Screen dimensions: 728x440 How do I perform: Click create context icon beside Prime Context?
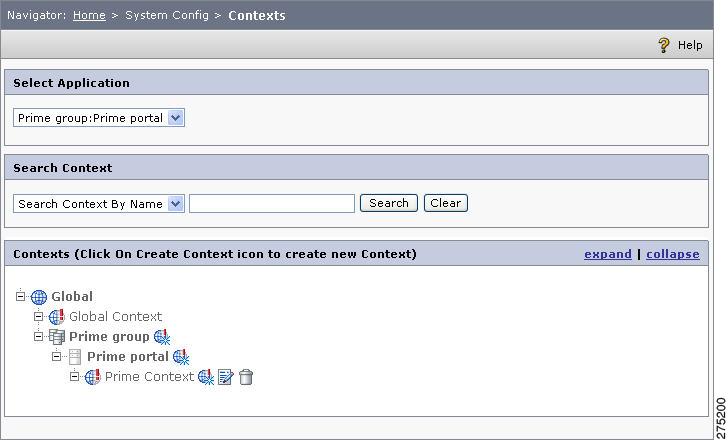pos(206,377)
